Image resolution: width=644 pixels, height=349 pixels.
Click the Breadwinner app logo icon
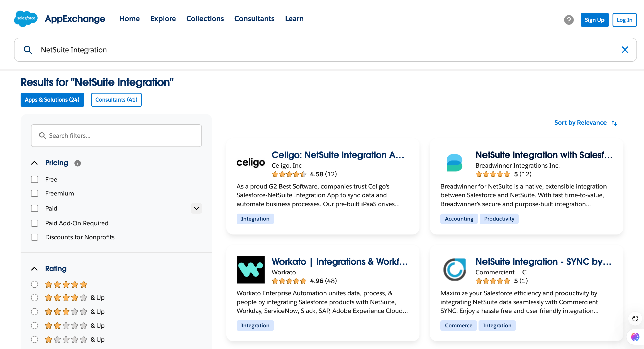pyautogui.click(x=454, y=163)
